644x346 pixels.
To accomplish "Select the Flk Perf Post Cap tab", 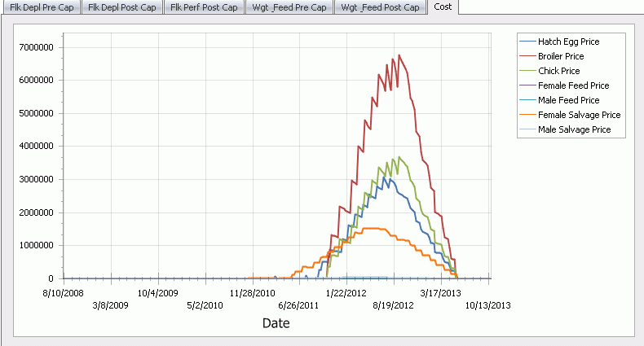I will (x=205, y=7).
